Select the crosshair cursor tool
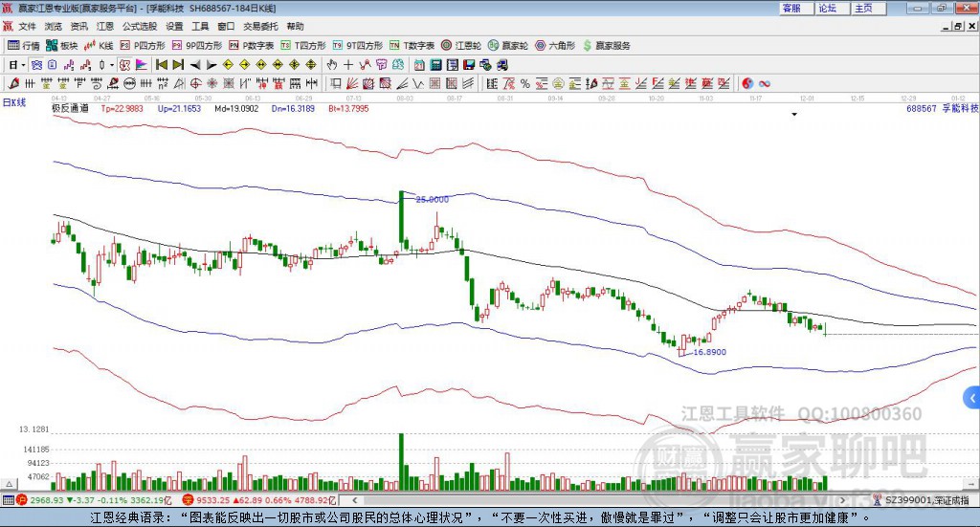The image size is (980, 527). 348,65
